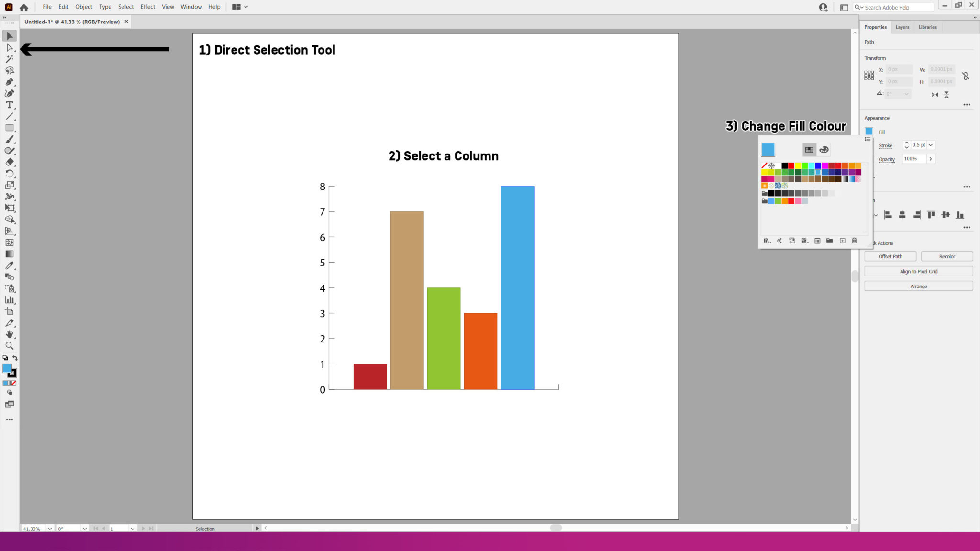Select the Zoom tool
The height and width of the screenshot is (551, 980).
(10, 345)
